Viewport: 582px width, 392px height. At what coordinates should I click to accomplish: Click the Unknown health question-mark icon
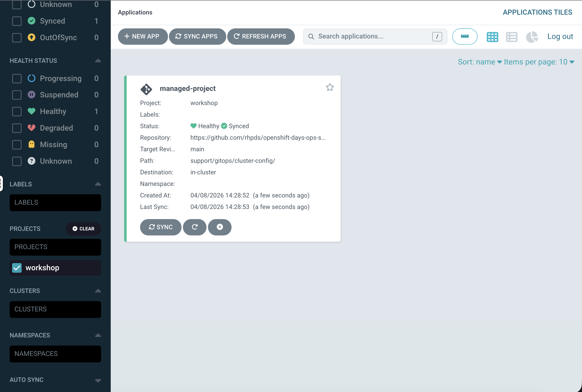tap(31, 161)
